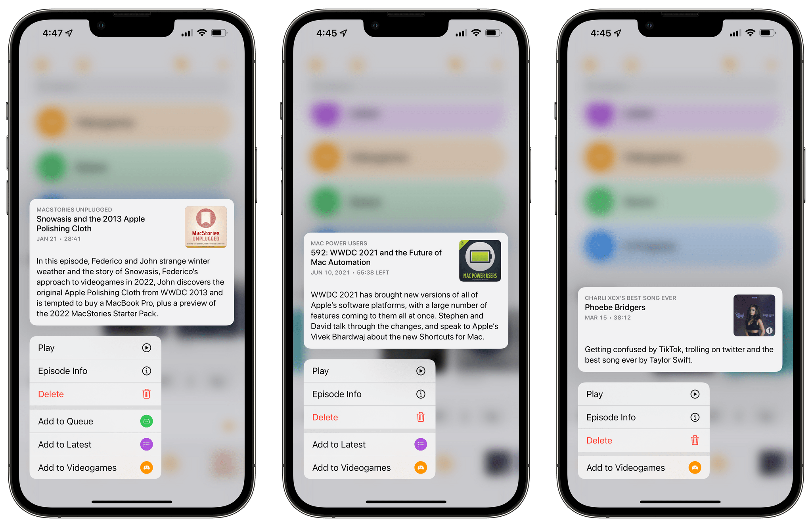Click the Add to Queue green icon

tap(150, 421)
